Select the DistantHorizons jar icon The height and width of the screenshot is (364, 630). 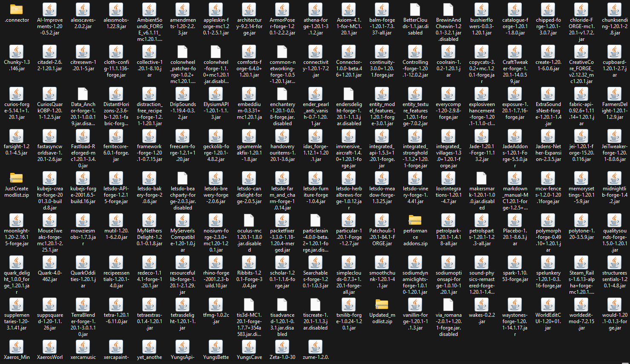(116, 94)
